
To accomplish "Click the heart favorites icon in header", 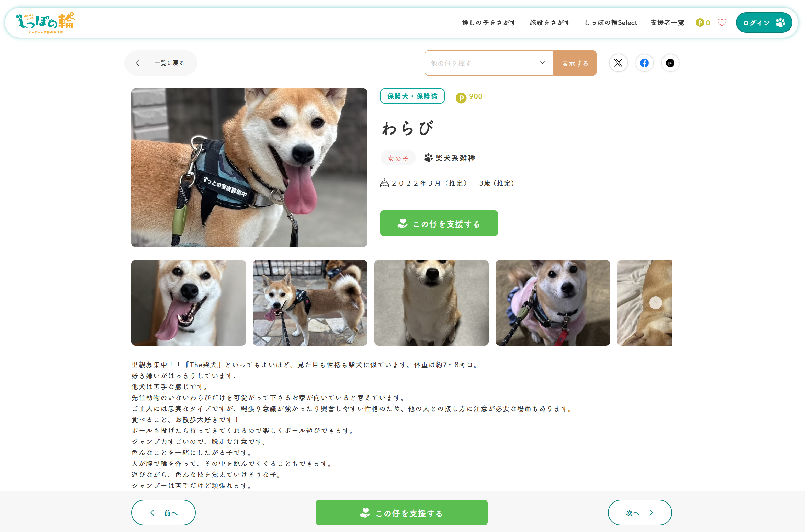I will point(722,23).
